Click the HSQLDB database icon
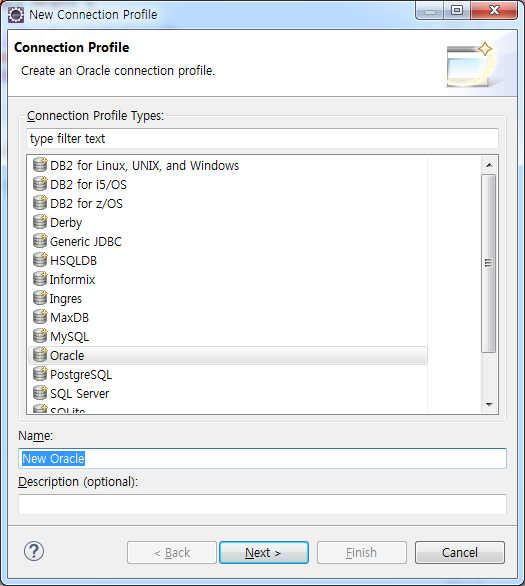Viewport: 525px width, 586px height. coord(40,260)
